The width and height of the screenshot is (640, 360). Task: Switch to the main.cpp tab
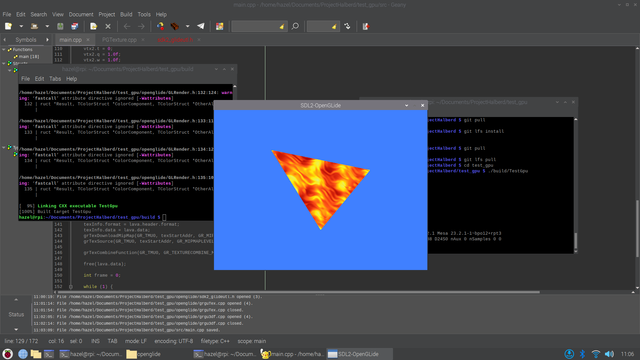coord(71,40)
